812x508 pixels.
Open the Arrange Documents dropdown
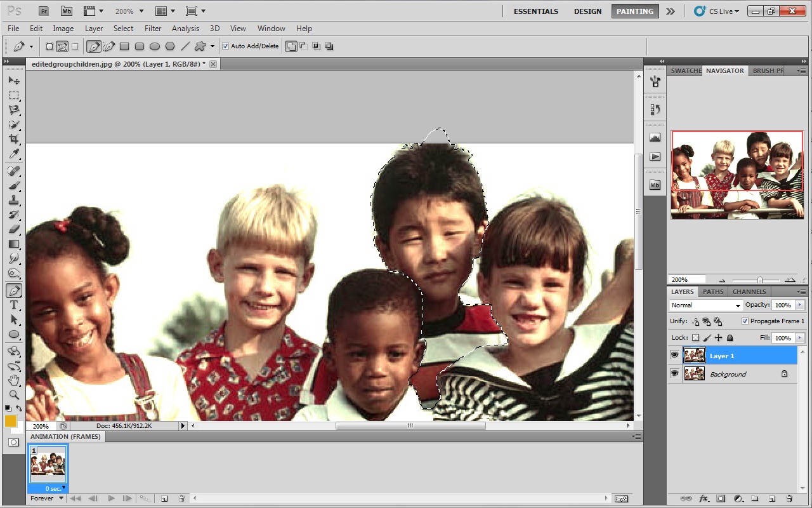tap(165, 11)
